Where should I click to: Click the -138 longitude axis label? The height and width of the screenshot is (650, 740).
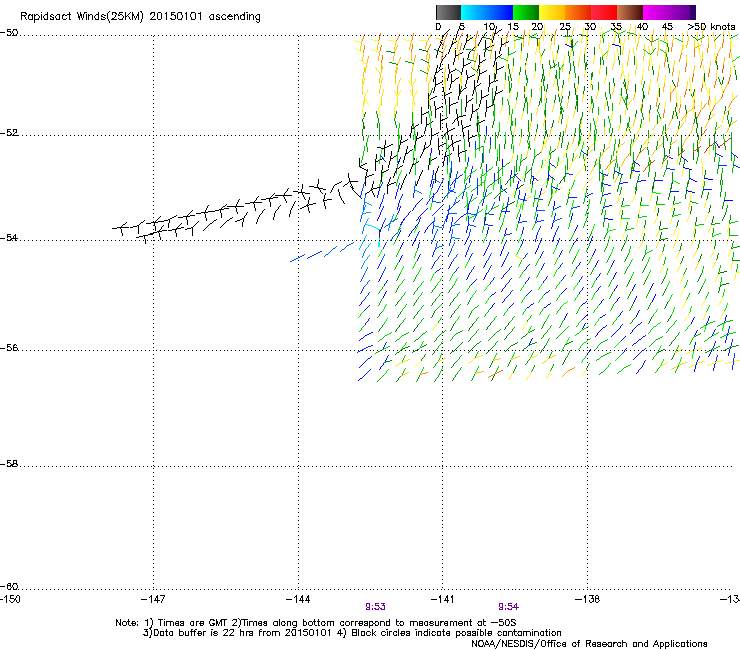click(588, 599)
